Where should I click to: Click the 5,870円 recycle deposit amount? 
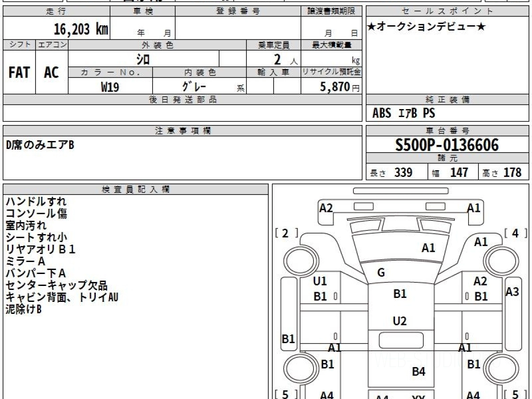click(x=340, y=87)
